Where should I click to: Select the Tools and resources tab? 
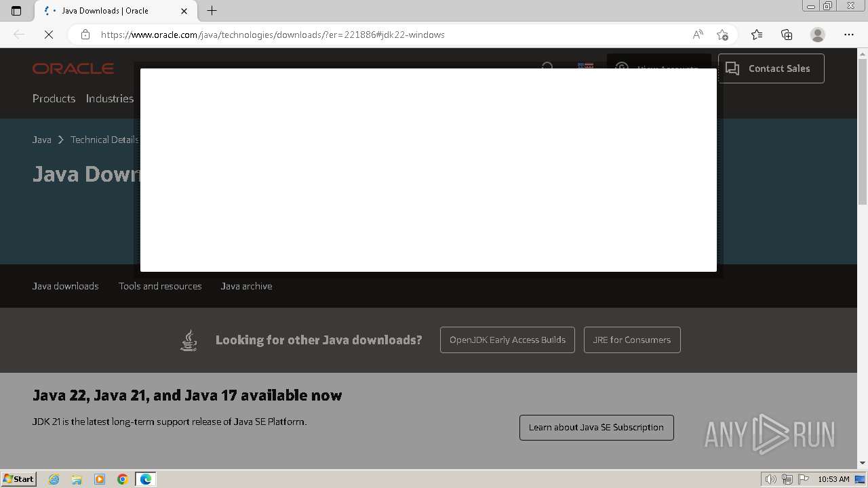click(x=160, y=286)
